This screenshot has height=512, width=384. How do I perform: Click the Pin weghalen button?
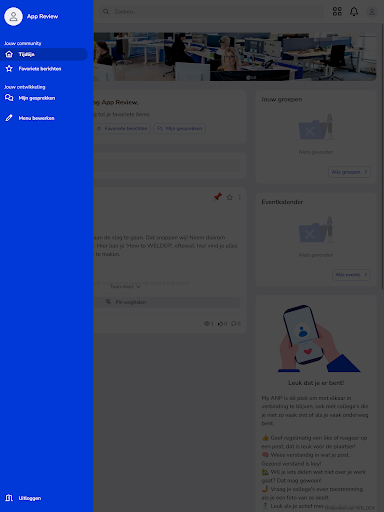coord(167,302)
